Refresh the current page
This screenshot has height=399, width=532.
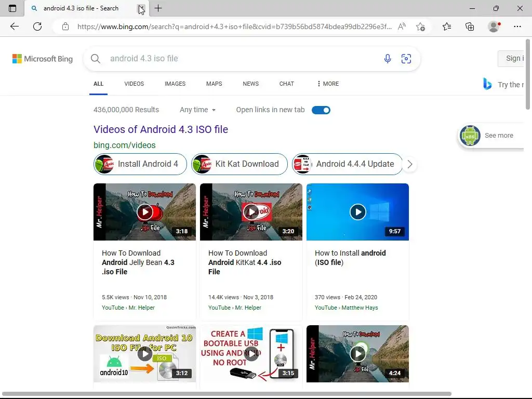tap(37, 26)
